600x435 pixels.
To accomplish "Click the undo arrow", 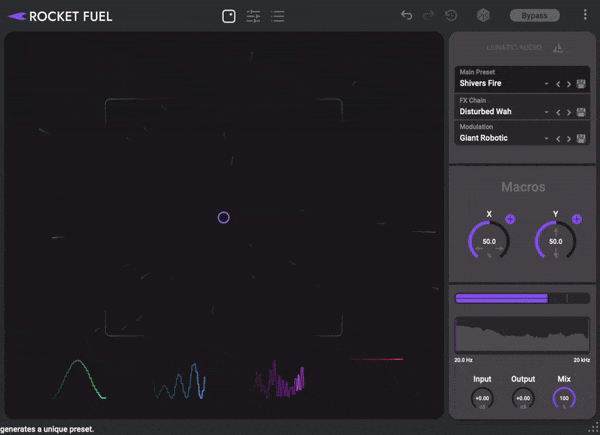I will coord(406,16).
